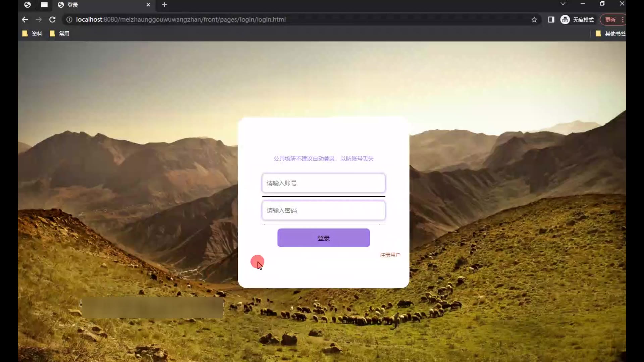The width and height of the screenshot is (644, 362).
Task: View site information icon in address bar
Action: pos(69,20)
